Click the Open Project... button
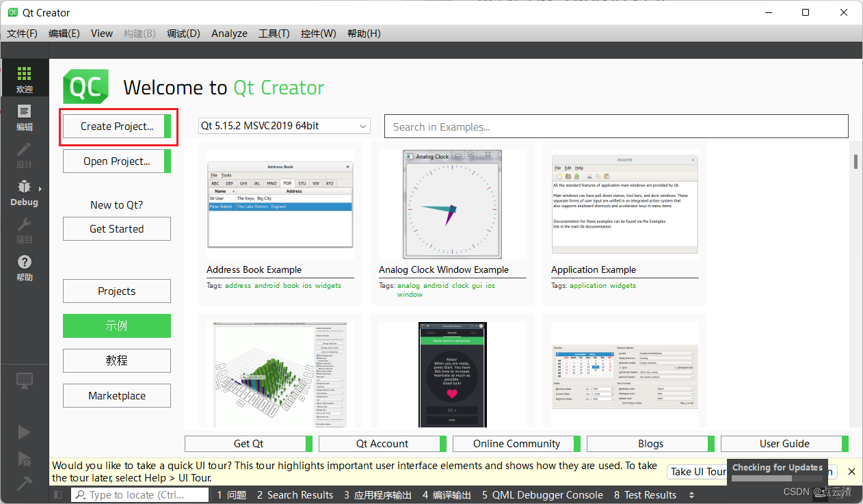 (117, 161)
